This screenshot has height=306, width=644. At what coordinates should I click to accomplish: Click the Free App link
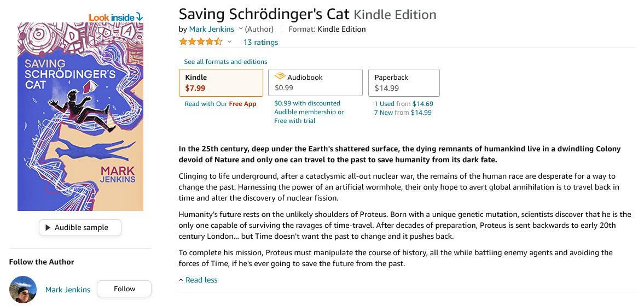tap(242, 104)
